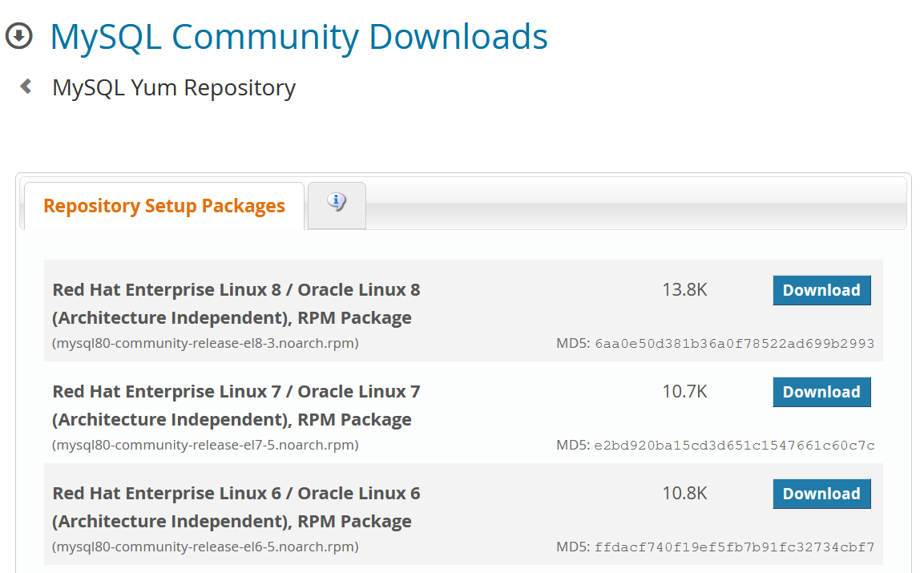Click the download circle icon beside the page title
The width and height of the screenshot is (924, 573).
[x=19, y=36]
